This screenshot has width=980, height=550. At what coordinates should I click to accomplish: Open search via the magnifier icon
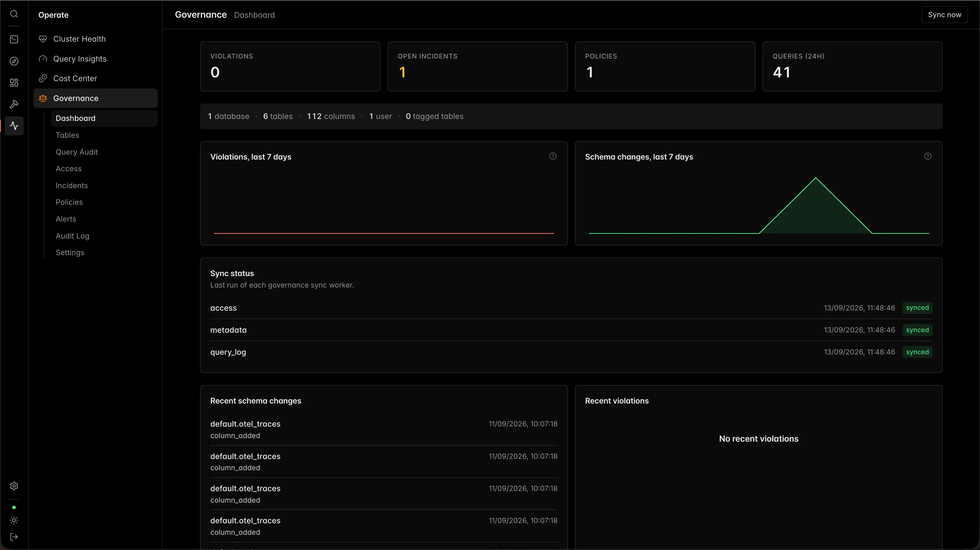(14, 14)
